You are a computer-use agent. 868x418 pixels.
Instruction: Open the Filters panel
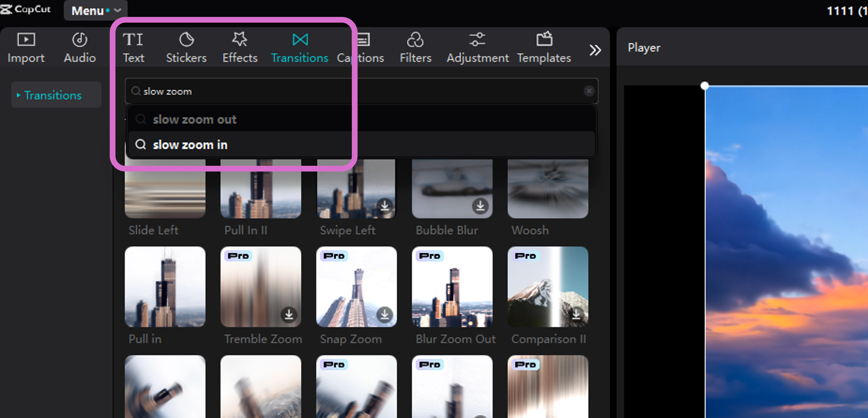point(415,48)
